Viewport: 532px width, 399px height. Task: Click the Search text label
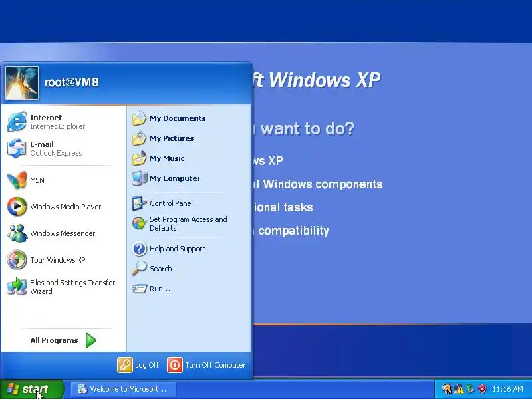click(161, 269)
